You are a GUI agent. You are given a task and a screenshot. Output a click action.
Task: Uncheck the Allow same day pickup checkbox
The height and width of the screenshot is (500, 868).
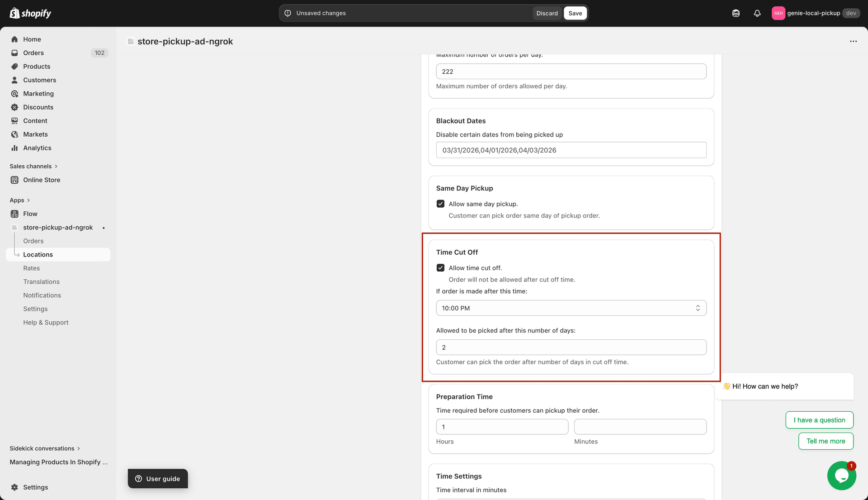[440, 204]
